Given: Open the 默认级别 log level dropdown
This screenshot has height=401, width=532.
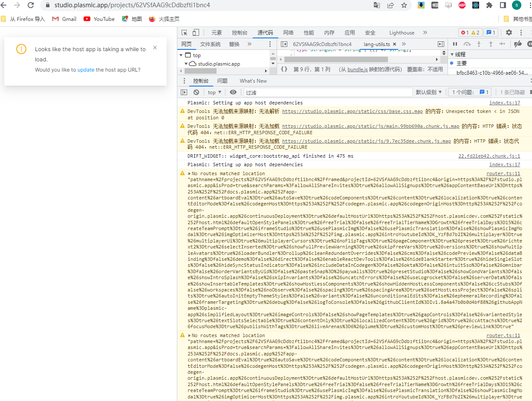Looking at the screenshot, I should (x=429, y=92).
